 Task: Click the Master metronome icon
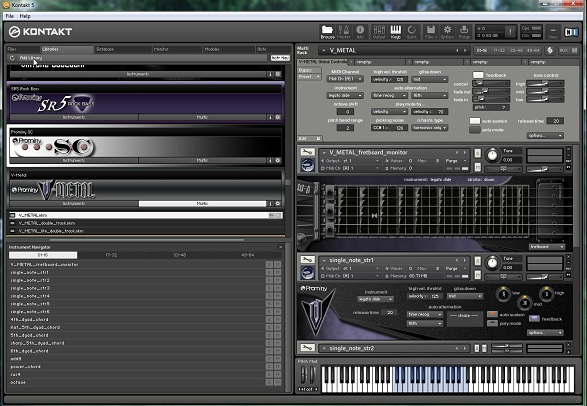coord(344,32)
